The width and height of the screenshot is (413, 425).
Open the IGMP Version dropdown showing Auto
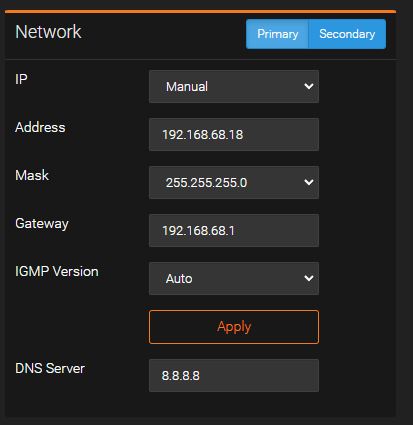[x=234, y=278]
